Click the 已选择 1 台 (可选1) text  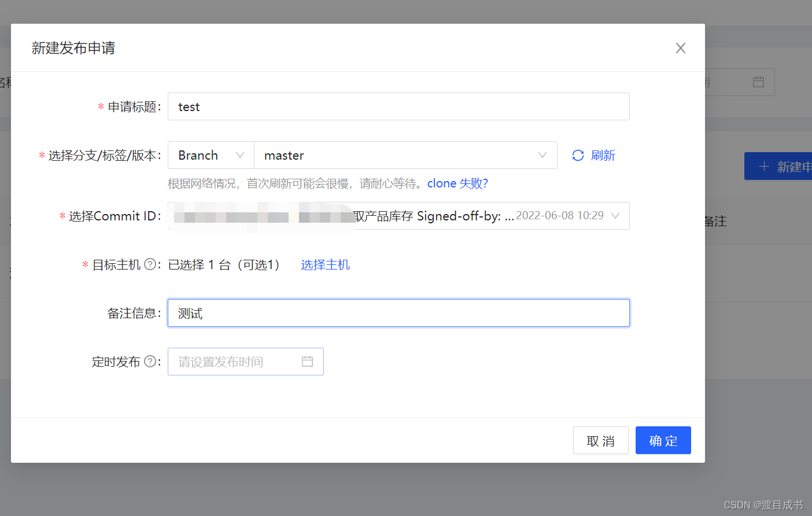pos(225,264)
